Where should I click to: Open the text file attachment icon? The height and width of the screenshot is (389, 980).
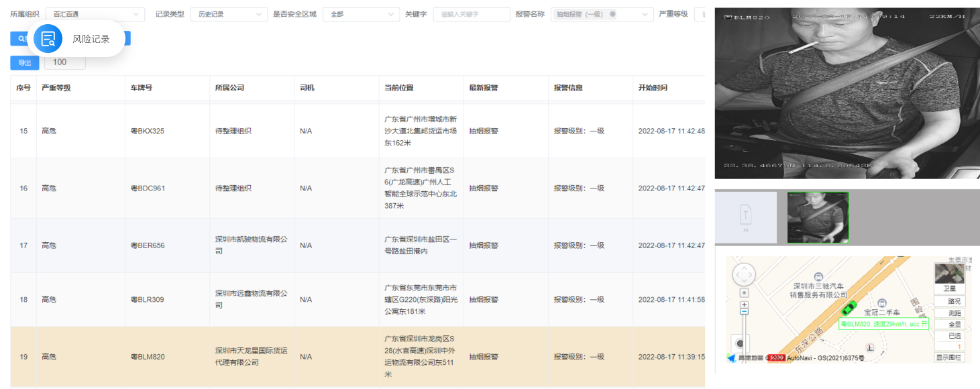tap(745, 217)
